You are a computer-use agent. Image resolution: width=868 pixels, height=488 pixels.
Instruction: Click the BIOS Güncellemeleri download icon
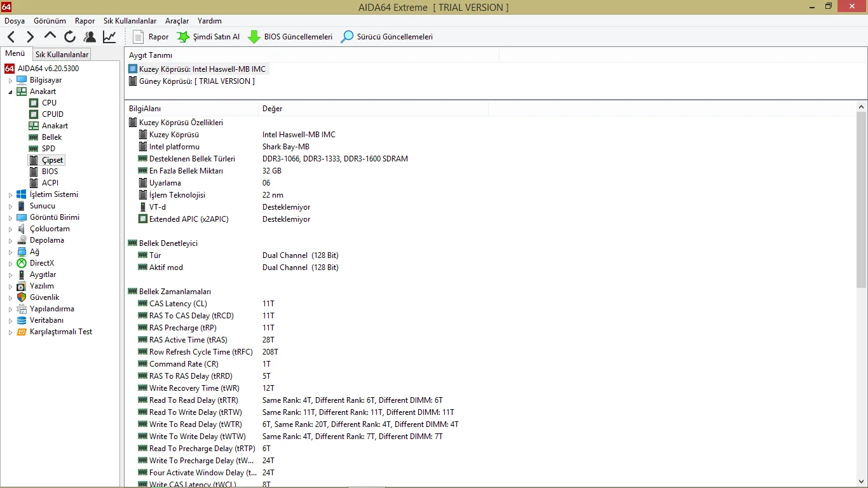click(254, 37)
